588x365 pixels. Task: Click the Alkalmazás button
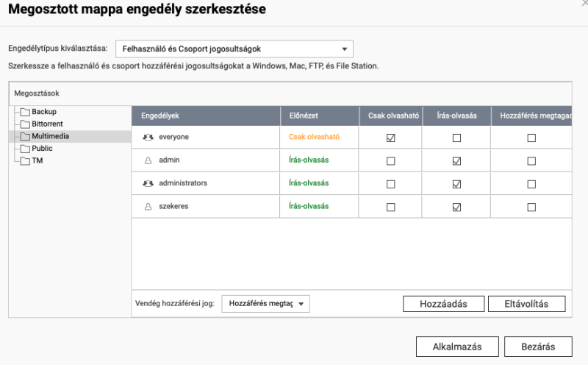click(457, 347)
